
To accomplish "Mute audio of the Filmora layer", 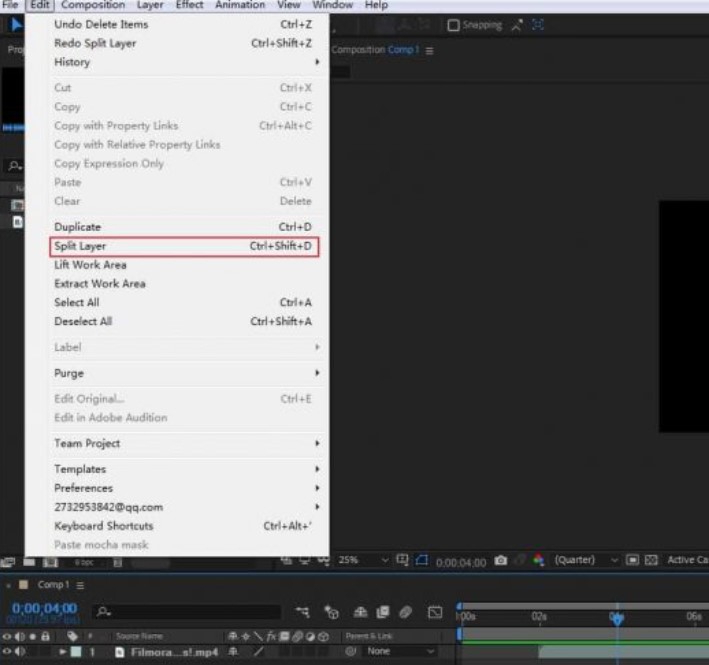I will tap(18, 652).
